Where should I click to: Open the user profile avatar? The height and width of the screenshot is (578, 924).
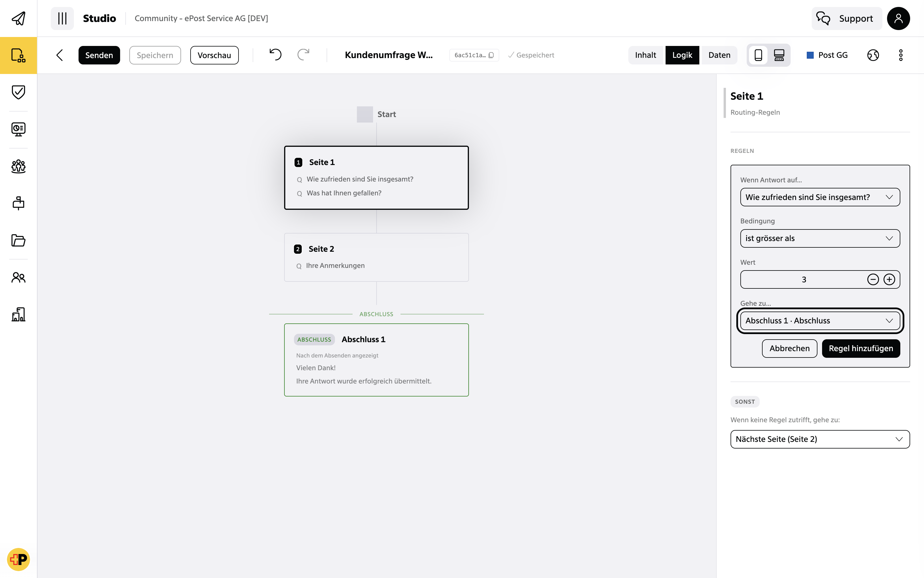pyautogui.click(x=898, y=18)
